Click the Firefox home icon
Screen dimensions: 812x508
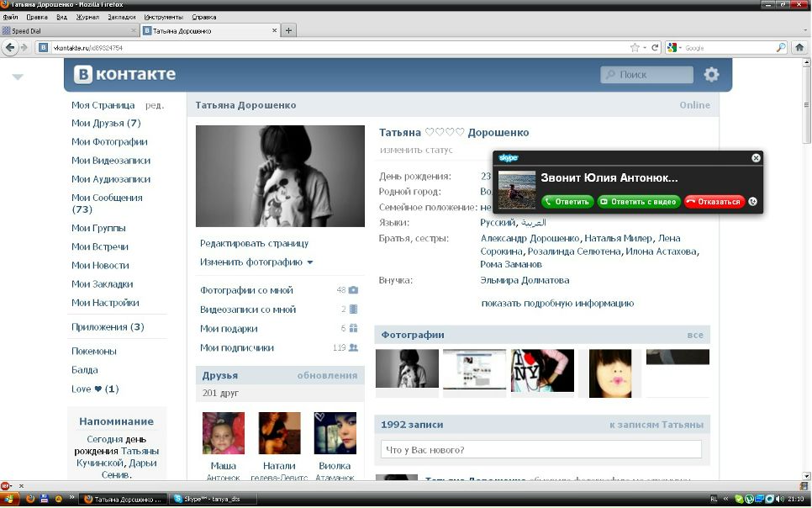coord(800,48)
